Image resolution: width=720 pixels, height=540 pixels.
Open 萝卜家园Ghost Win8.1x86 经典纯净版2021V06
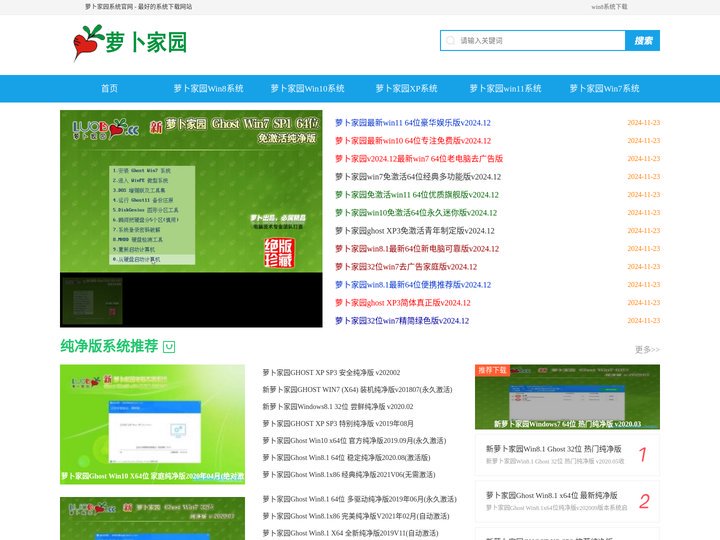pos(349,474)
